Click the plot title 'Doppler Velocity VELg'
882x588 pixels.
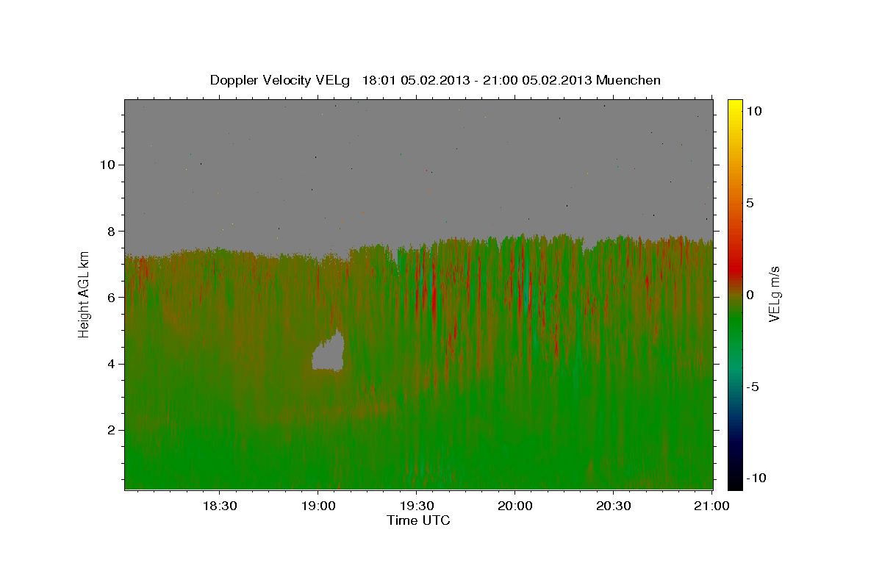point(281,80)
